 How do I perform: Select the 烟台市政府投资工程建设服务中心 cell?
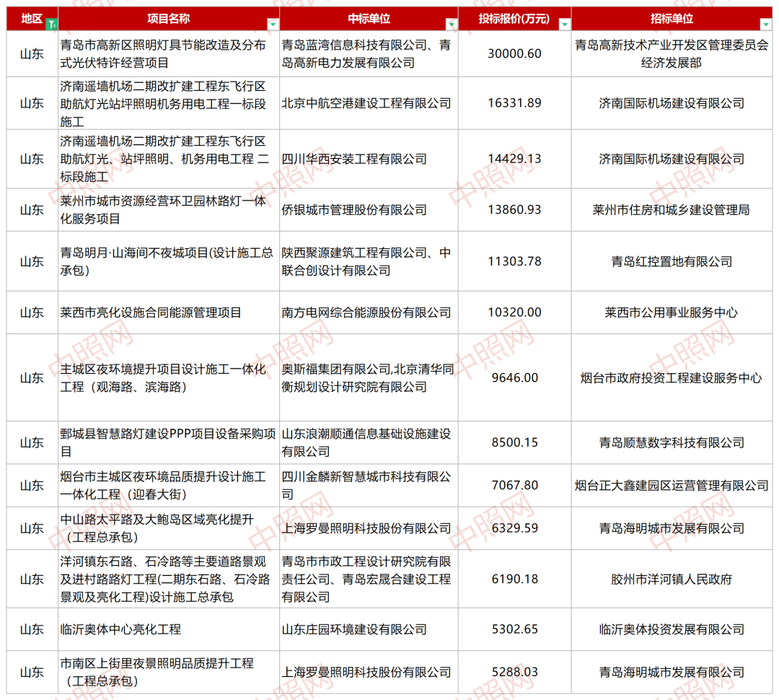671,377
